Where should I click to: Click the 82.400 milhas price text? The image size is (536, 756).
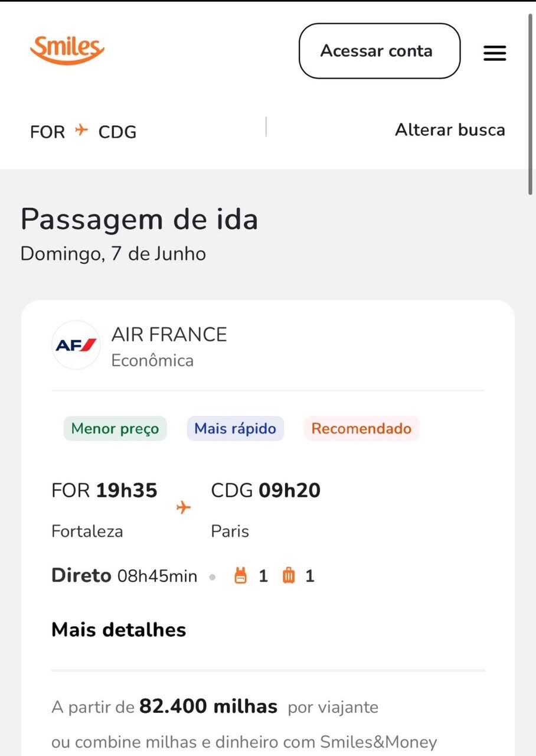pyautogui.click(x=208, y=706)
